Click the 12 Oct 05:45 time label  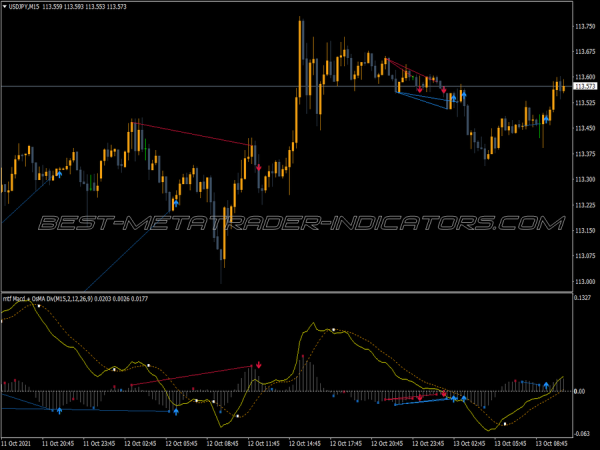click(x=181, y=443)
